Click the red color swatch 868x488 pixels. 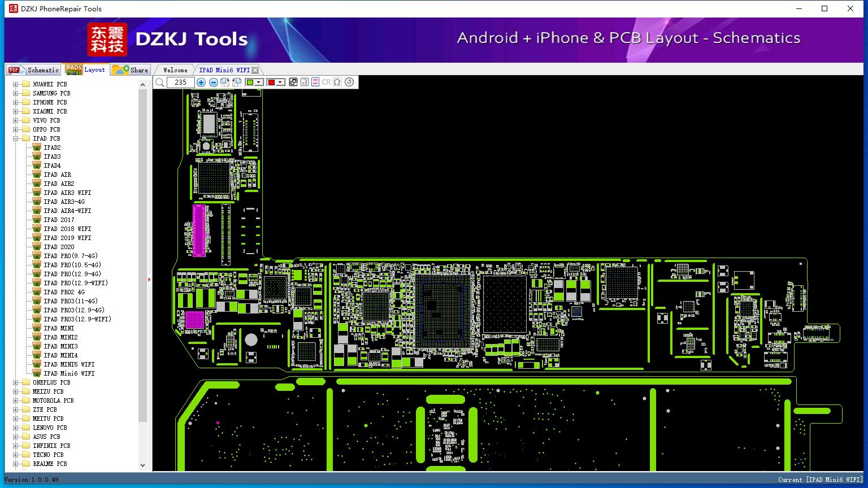click(x=271, y=82)
